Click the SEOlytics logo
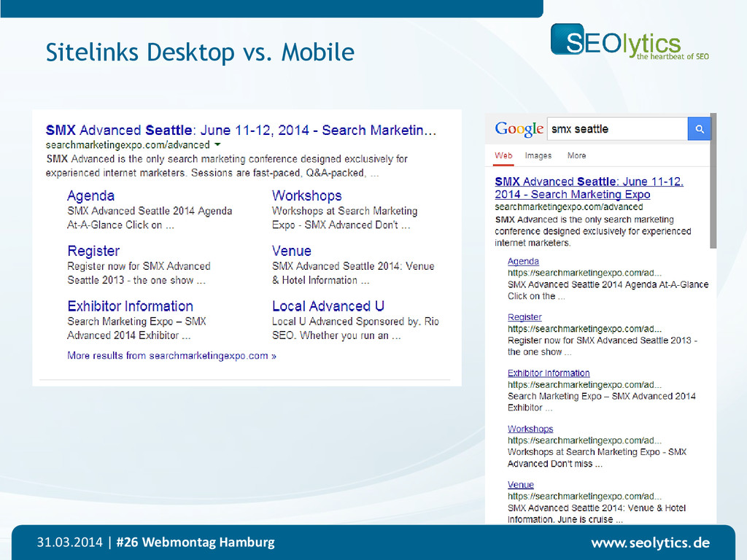The height and width of the screenshot is (560, 747). click(x=630, y=42)
